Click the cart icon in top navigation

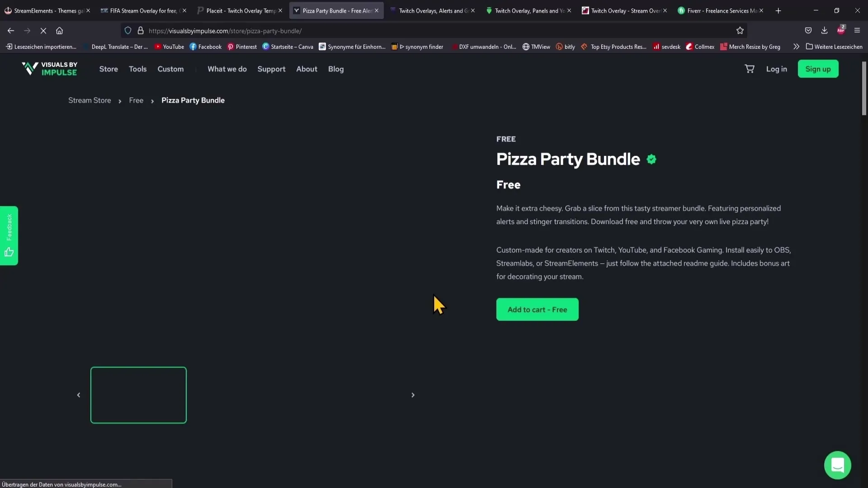point(750,69)
